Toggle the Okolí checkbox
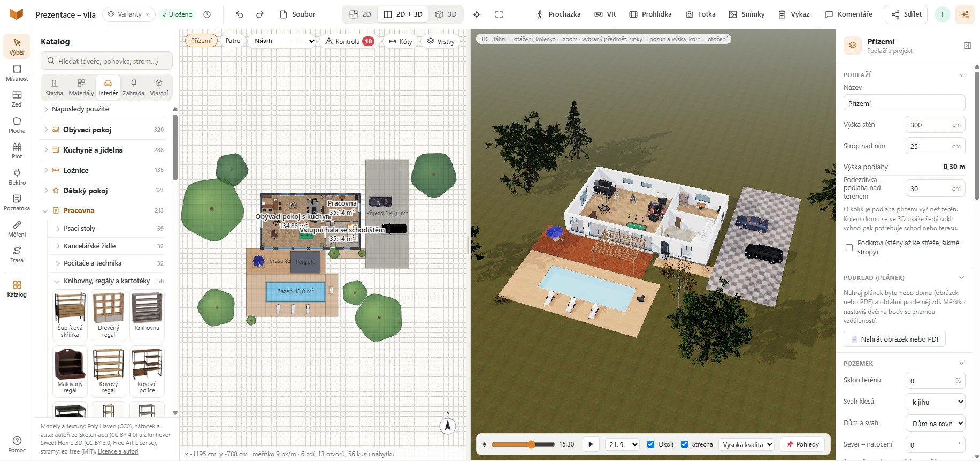Image resolution: width=980 pixels, height=461 pixels. click(651, 444)
